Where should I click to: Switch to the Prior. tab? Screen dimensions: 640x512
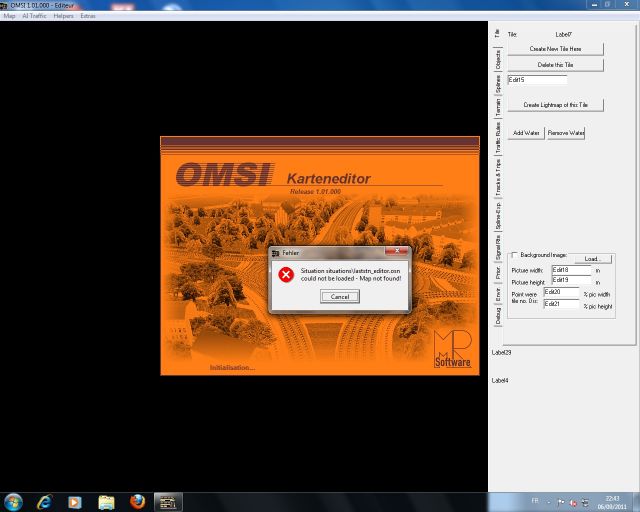point(498,273)
